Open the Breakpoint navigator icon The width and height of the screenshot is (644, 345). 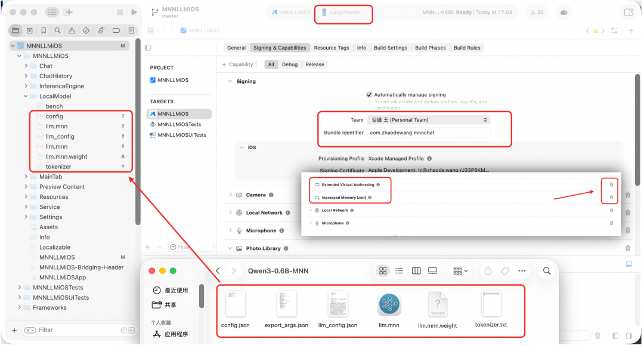click(116, 30)
